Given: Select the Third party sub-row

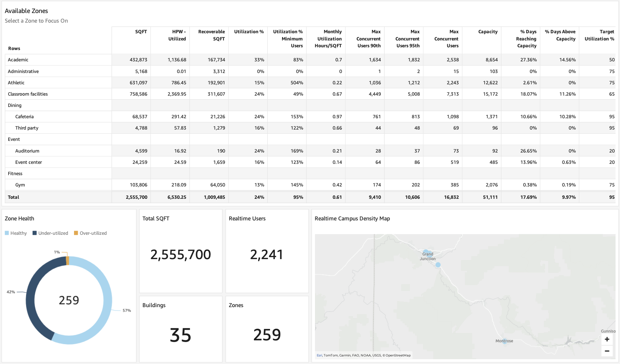Looking at the screenshot, I should 310,128.
